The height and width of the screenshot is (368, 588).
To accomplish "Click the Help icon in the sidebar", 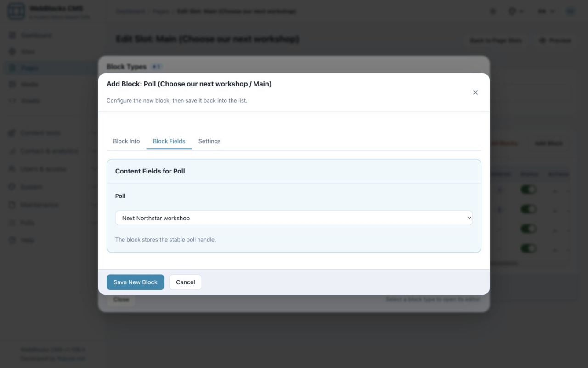I will pos(12,240).
